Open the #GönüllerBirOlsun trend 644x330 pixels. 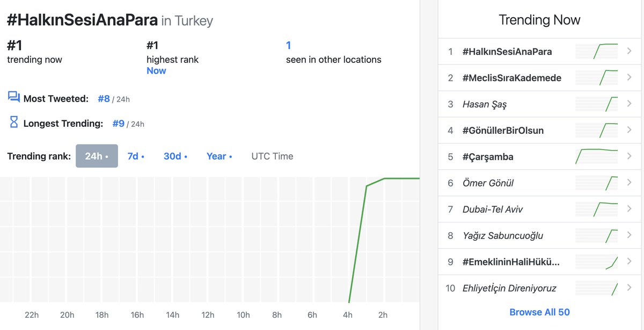[503, 131]
